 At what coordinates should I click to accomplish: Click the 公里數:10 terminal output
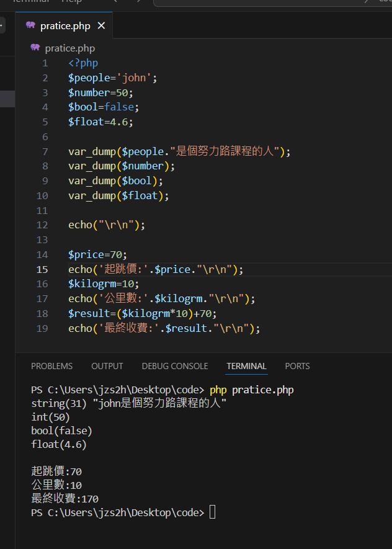point(56,485)
